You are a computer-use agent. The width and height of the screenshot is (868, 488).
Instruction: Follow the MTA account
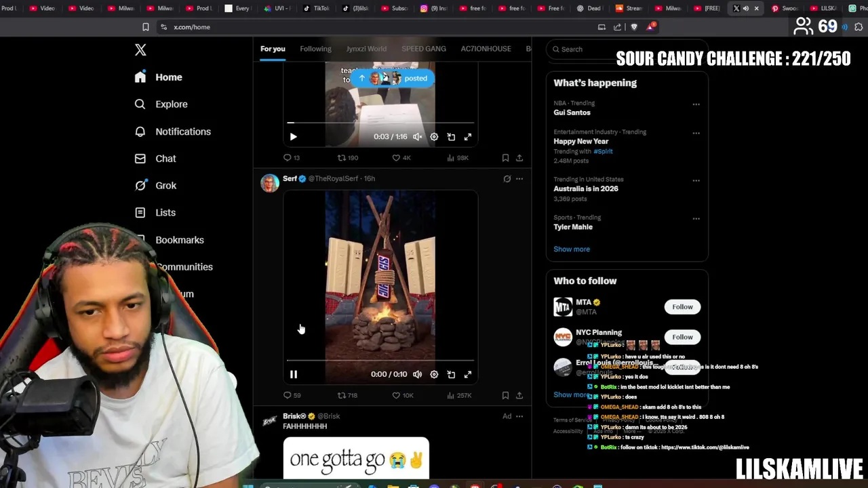[x=682, y=307]
